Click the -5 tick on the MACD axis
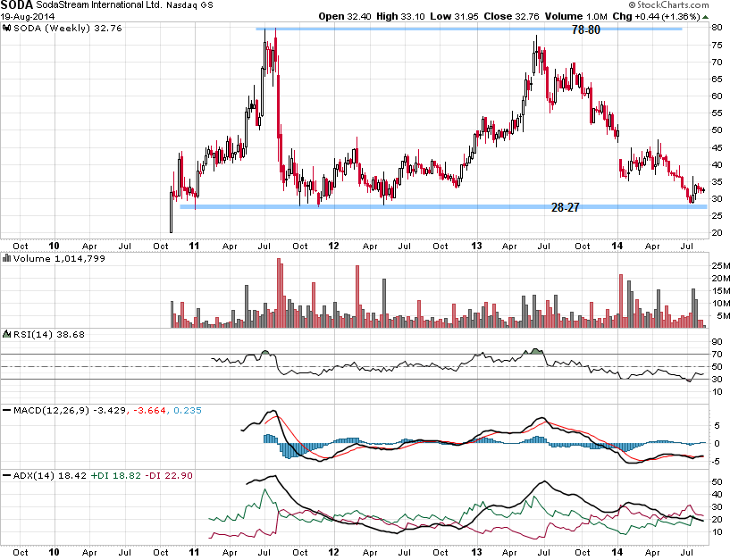This screenshot has width=730, height=560. [x=717, y=462]
